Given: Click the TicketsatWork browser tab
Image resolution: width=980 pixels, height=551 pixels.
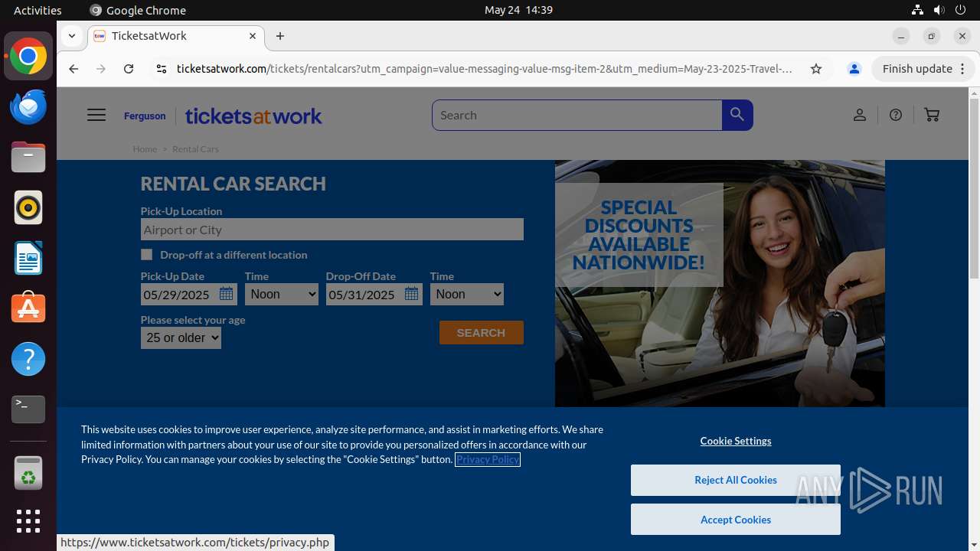Looking at the screenshot, I should tap(177, 36).
